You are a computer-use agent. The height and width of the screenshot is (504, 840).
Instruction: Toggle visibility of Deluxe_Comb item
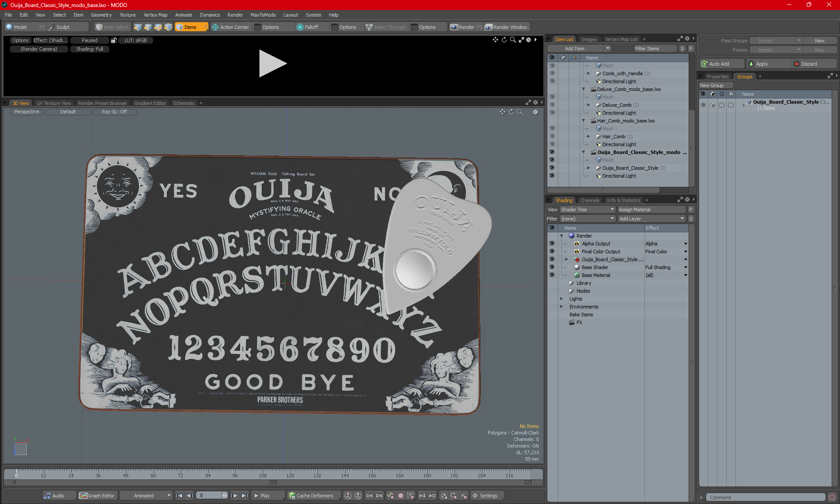pyautogui.click(x=552, y=105)
